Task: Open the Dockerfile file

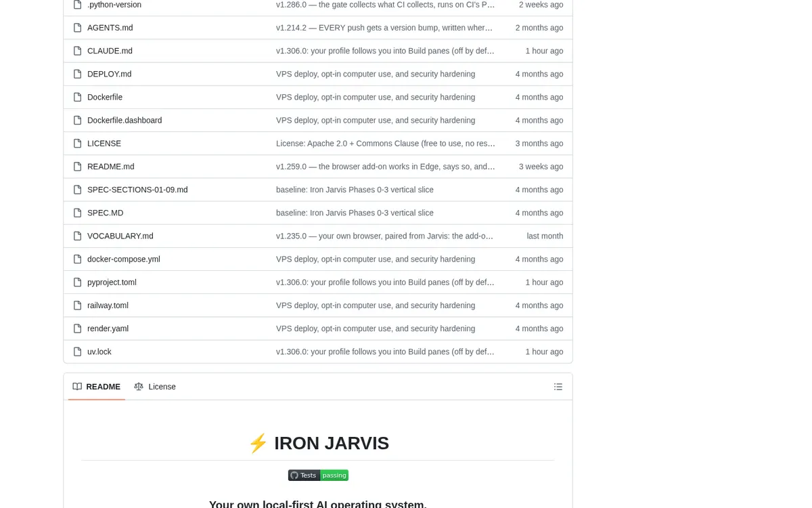Action: [x=105, y=97]
